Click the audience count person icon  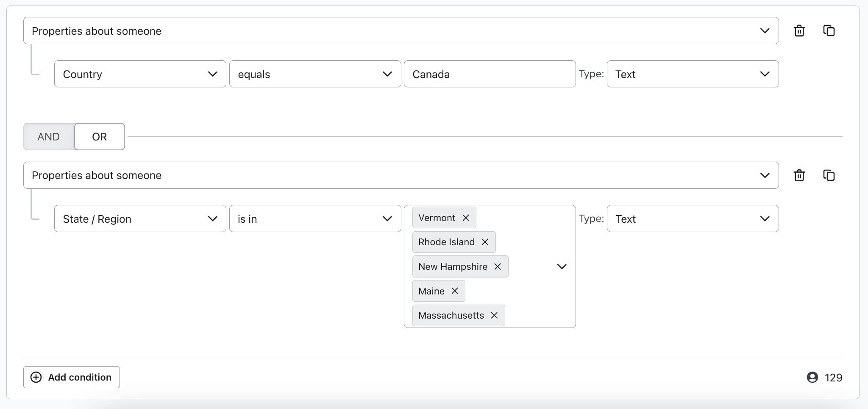tap(813, 377)
